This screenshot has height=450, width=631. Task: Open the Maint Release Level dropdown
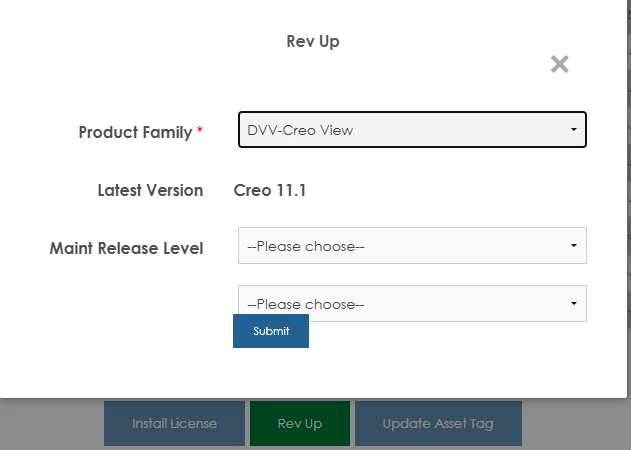[x=412, y=246]
